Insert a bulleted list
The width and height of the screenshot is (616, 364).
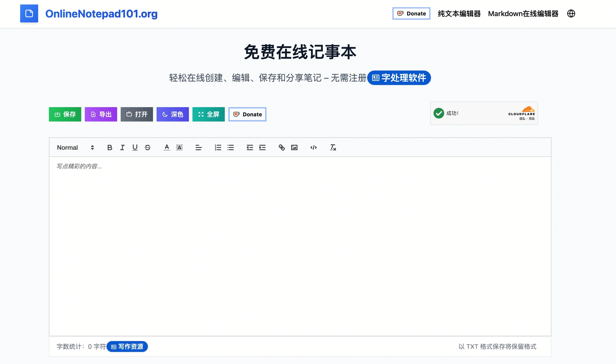coord(230,147)
